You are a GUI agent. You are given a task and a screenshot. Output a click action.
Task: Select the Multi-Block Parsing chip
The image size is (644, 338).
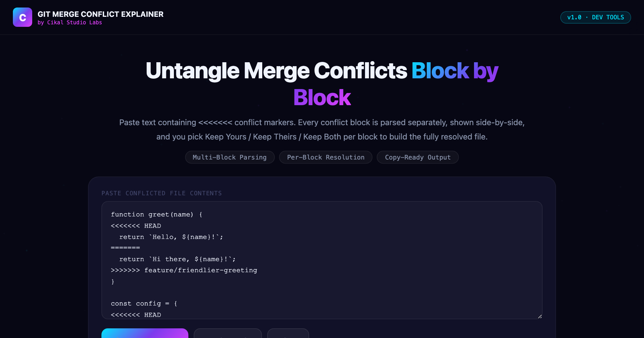tap(230, 157)
